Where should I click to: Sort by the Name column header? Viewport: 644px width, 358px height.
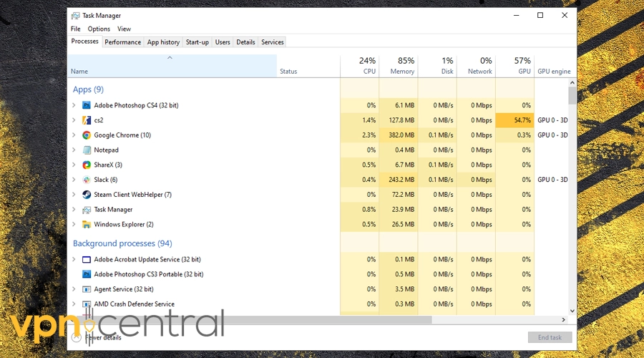[x=172, y=66]
